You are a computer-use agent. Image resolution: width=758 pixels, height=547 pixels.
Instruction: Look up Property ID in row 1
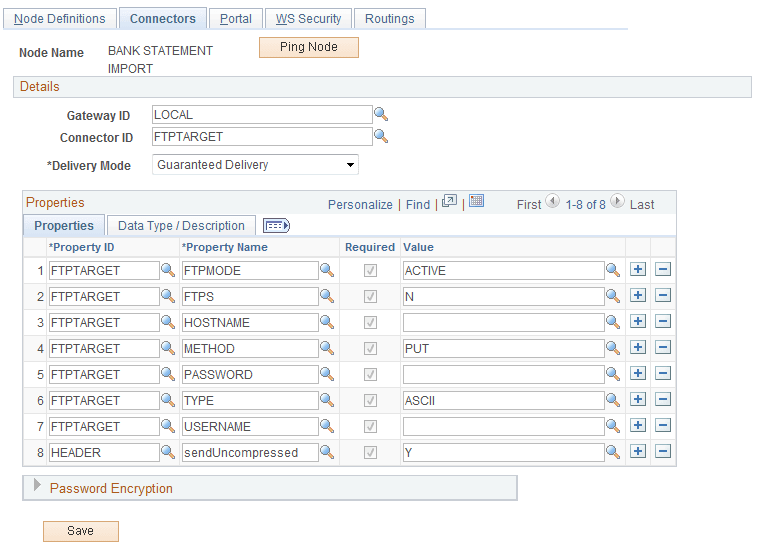(x=168, y=270)
